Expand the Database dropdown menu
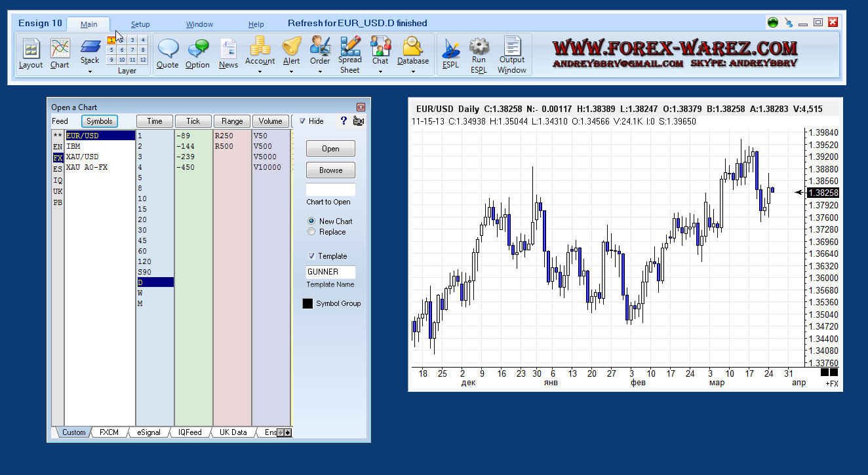The height and width of the screenshot is (475, 868). click(x=413, y=71)
